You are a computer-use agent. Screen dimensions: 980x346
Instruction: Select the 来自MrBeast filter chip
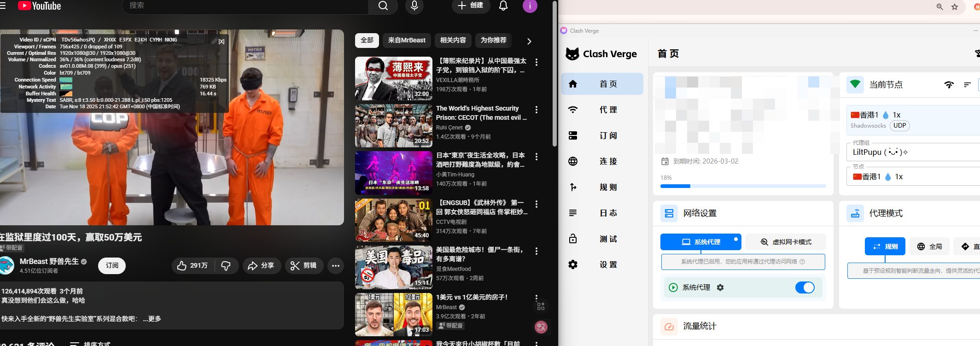point(407,41)
